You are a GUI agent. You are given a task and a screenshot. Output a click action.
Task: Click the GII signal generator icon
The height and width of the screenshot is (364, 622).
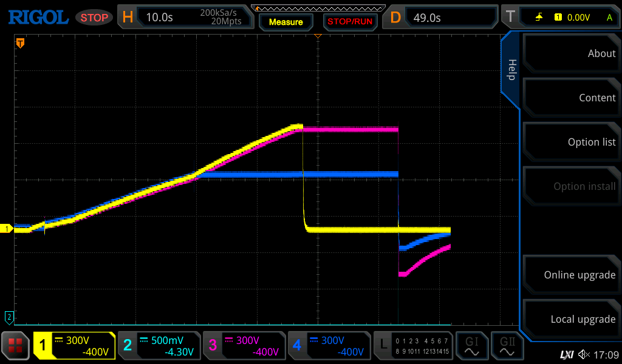[x=506, y=346]
